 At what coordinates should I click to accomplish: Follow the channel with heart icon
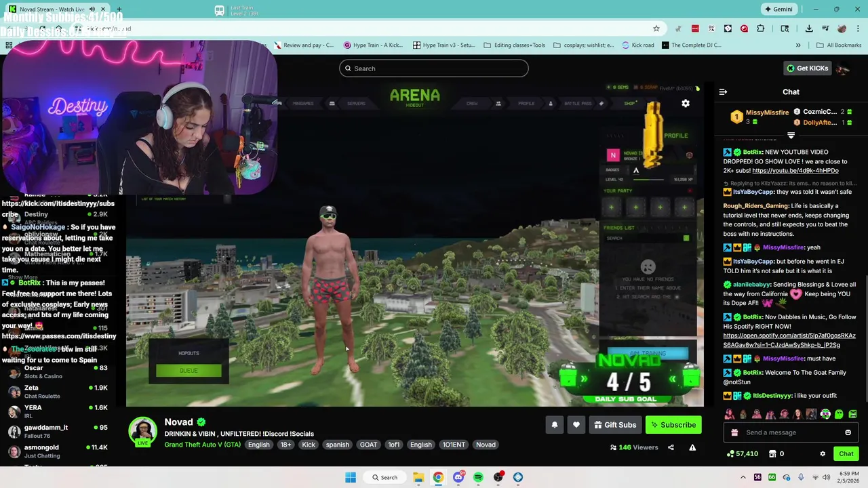(x=576, y=425)
